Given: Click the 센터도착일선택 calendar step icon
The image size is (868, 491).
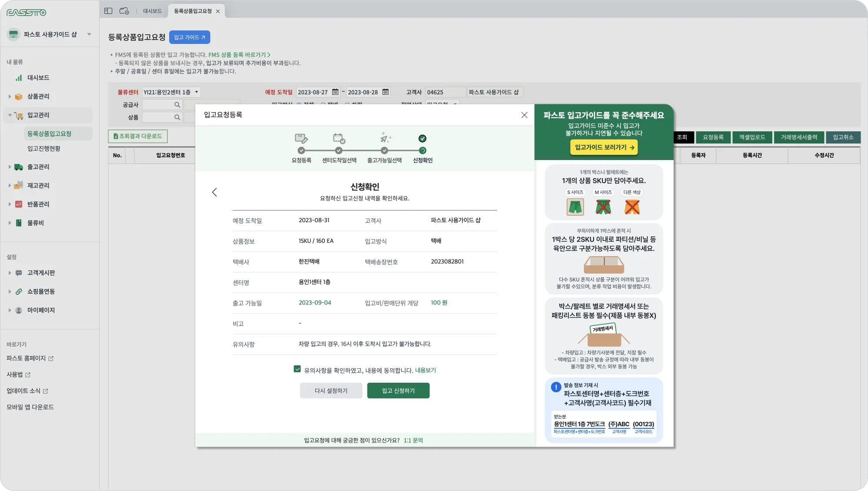Looking at the screenshot, I should [x=339, y=139].
